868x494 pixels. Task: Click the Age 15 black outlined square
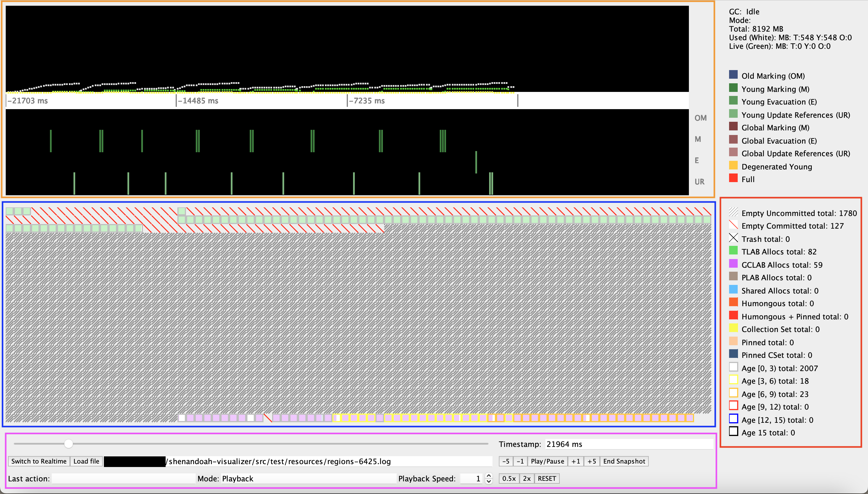pyautogui.click(x=733, y=432)
